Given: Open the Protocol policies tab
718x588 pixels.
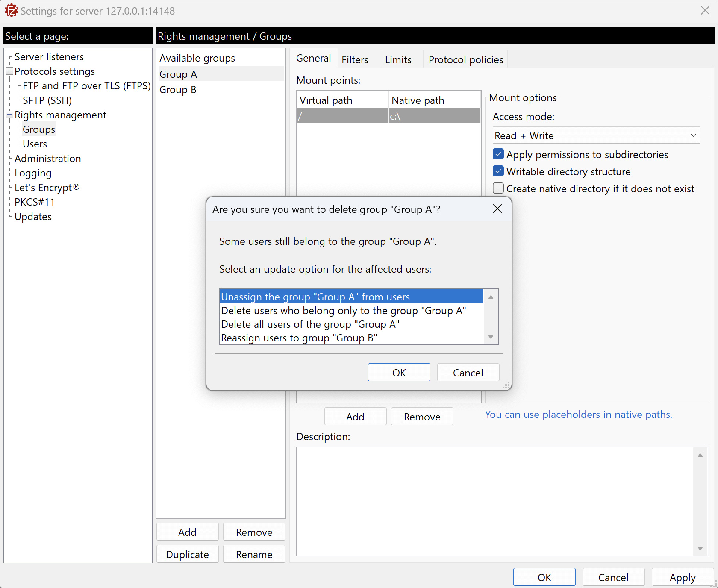Looking at the screenshot, I should [x=465, y=60].
